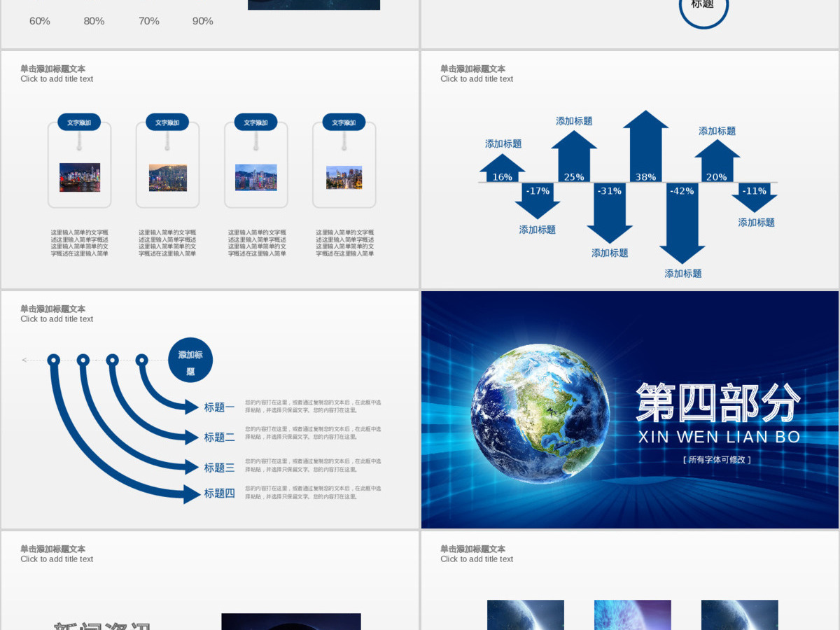
Task: Click 添加标题 label above the 20% arrow
Action: 717,131
